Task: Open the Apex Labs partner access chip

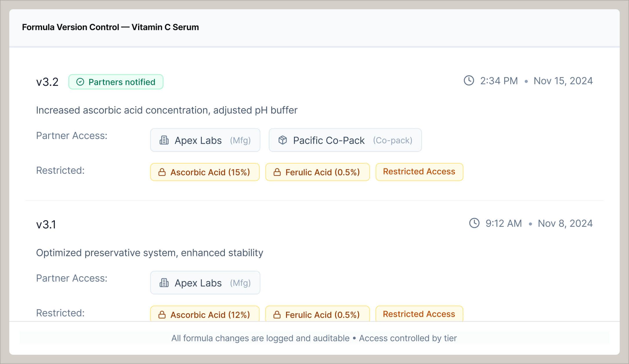Action: click(205, 140)
